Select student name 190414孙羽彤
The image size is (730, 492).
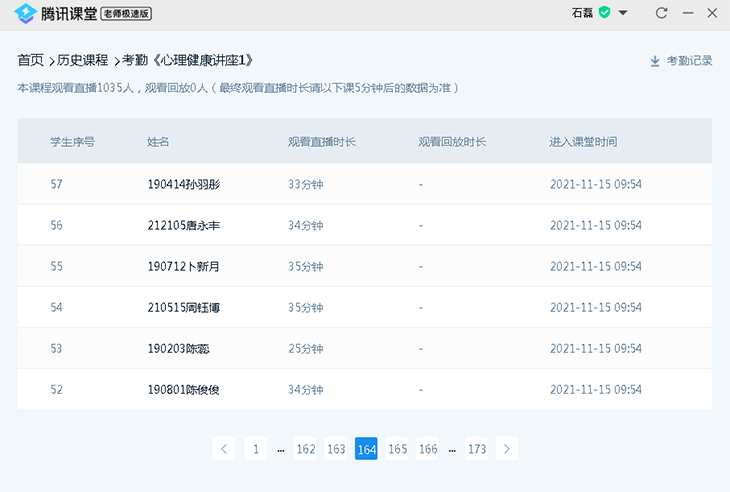click(x=184, y=184)
